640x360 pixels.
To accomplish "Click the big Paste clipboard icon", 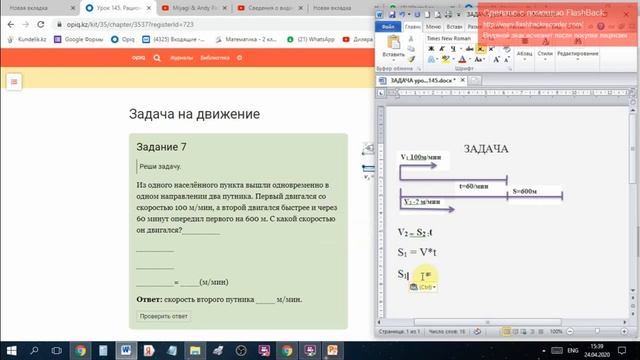I will [x=393, y=42].
